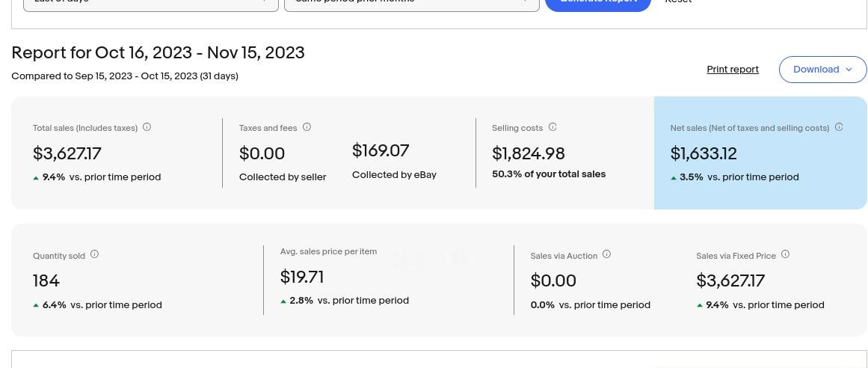This screenshot has width=868, height=368.
Task: Click the Reset link
Action: pos(678,2)
